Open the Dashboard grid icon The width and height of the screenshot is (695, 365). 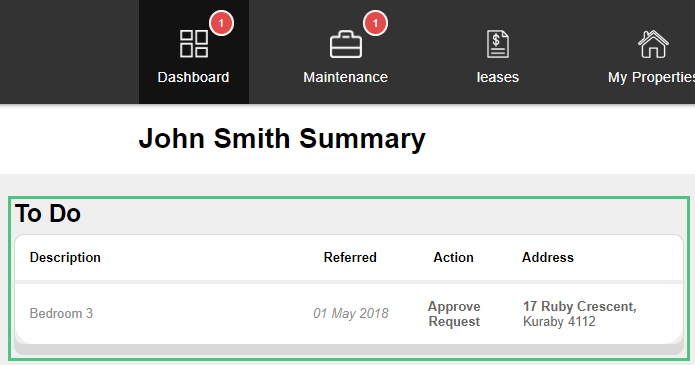(x=194, y=43)
